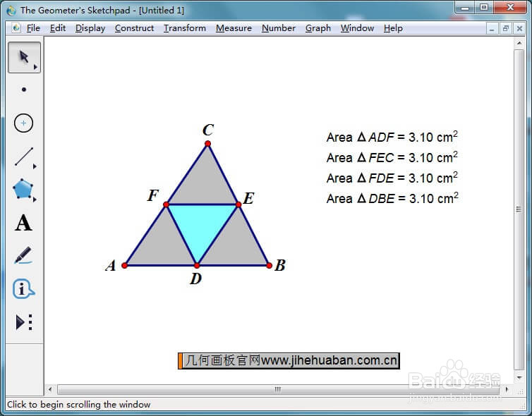532x416 pixels.
Task: Expand Polygon tool variants arrow
Action: tap(35, 200)
